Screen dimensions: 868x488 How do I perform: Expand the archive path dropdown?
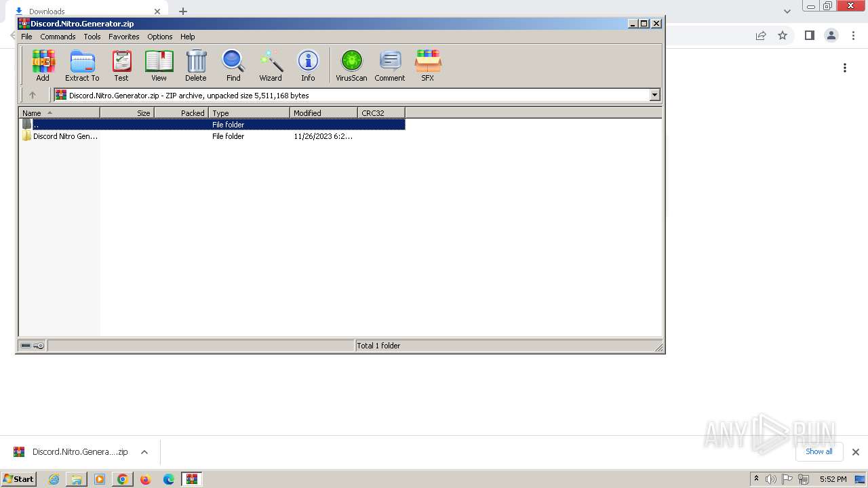(655, 95)
